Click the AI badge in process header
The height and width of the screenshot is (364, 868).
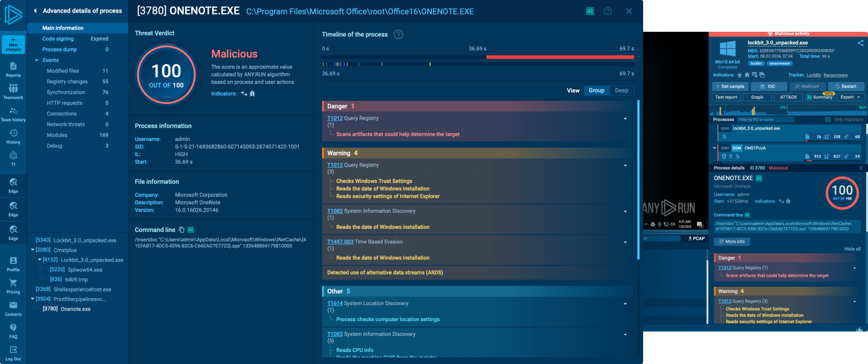tap(590, 11)
